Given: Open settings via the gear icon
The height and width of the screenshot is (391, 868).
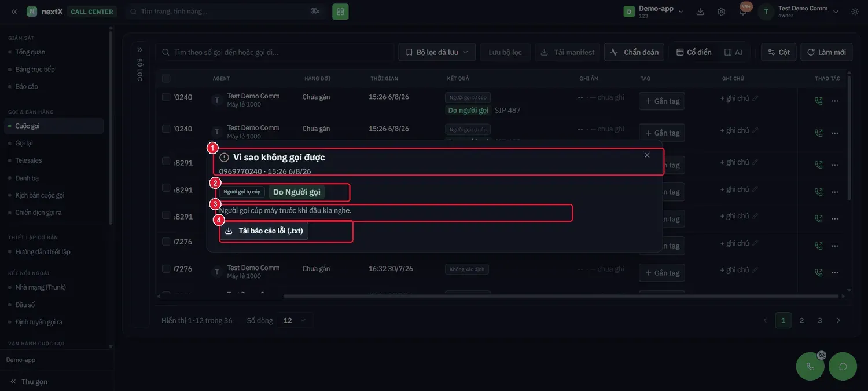Looking at the screenshot, I should pyautogui.click(x=721, y=12).
